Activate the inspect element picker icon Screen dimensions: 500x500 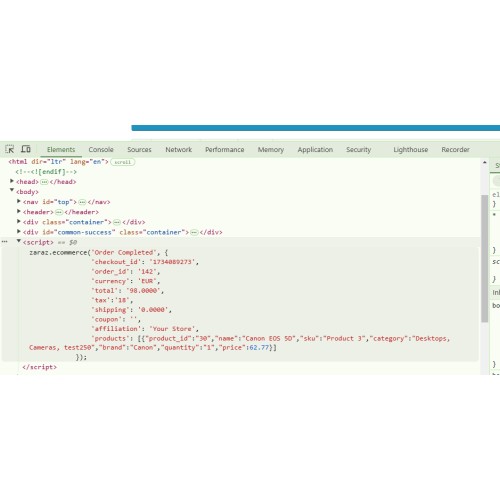(x=10, y=149)
